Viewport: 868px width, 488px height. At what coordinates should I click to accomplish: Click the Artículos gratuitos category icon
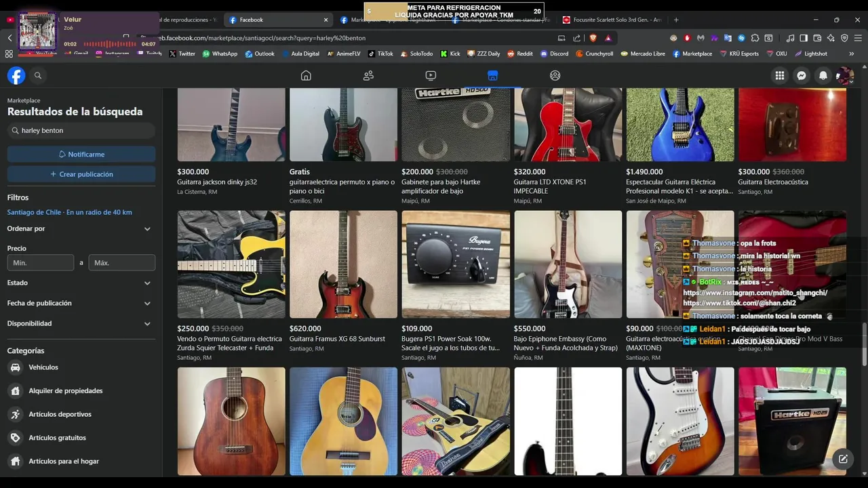click(x=15, y=438)
